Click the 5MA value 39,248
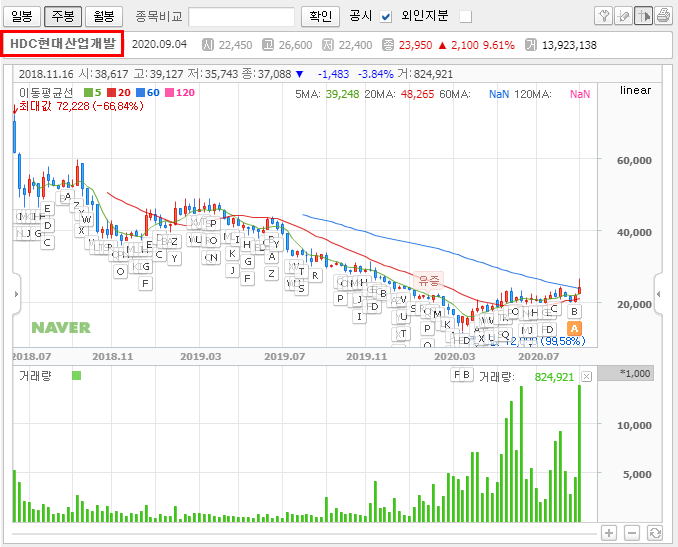Screen dimensions: 678x547 (342, 94)
